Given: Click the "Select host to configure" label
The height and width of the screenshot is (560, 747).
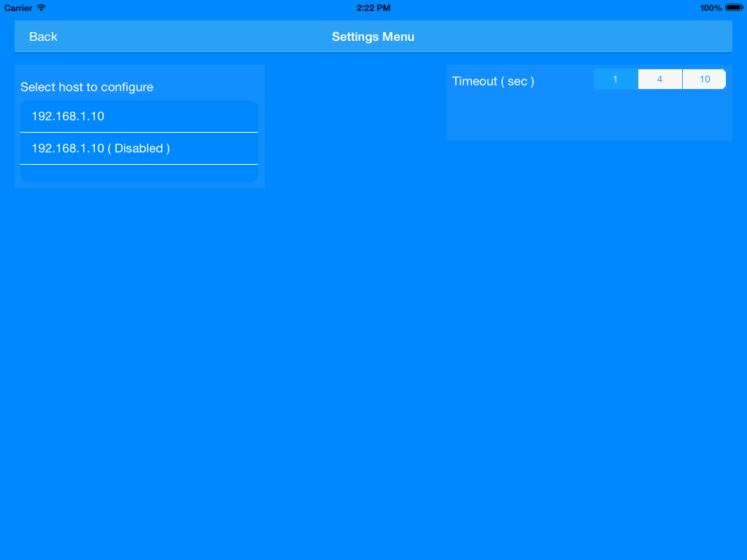Looking at the screenshot, I should [x=87, y=87].
